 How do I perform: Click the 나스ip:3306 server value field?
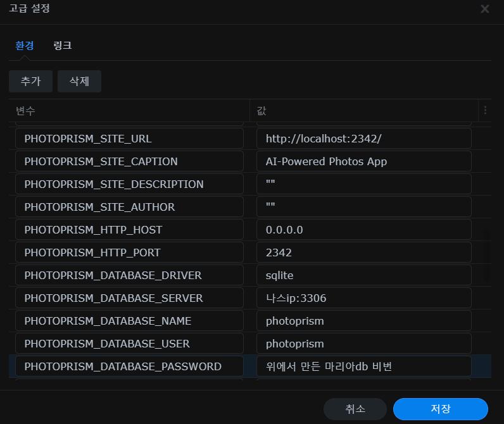(364, 298)
